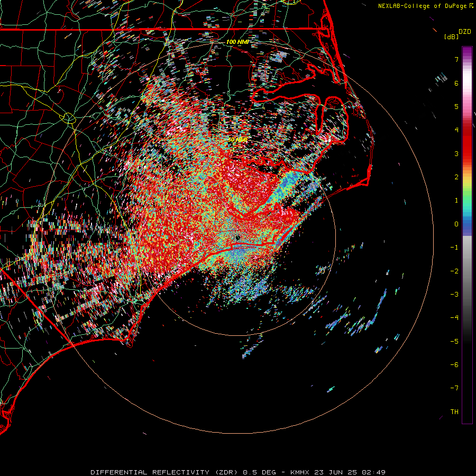
Task: Click the TH threshold label on the color bar
Action: (454, 412)
